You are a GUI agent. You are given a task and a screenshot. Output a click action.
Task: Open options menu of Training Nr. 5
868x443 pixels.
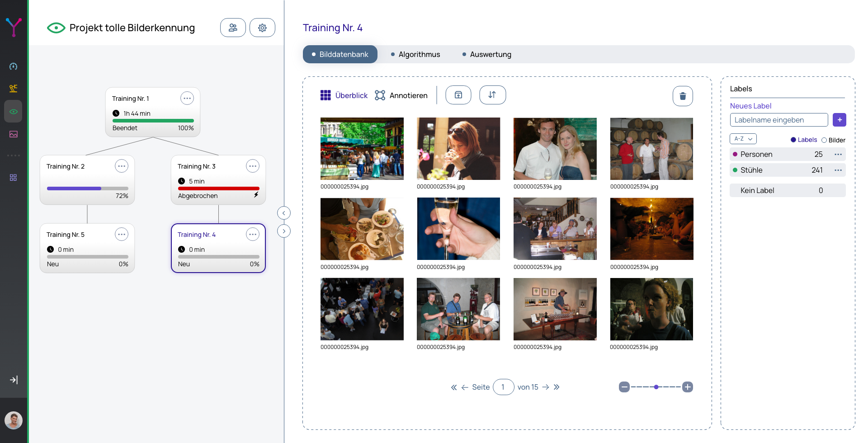click(x=122, y=234)
